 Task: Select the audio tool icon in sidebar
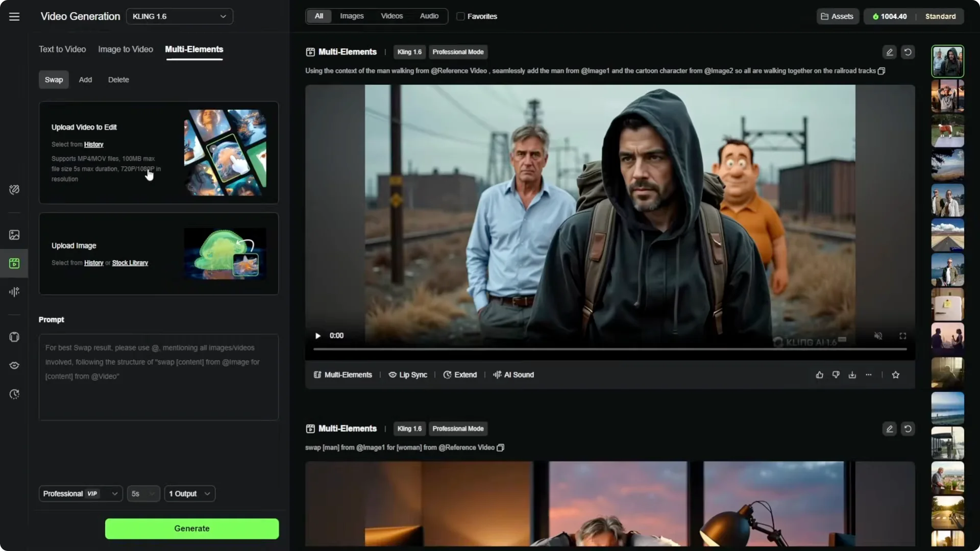(x=14, y=292)
